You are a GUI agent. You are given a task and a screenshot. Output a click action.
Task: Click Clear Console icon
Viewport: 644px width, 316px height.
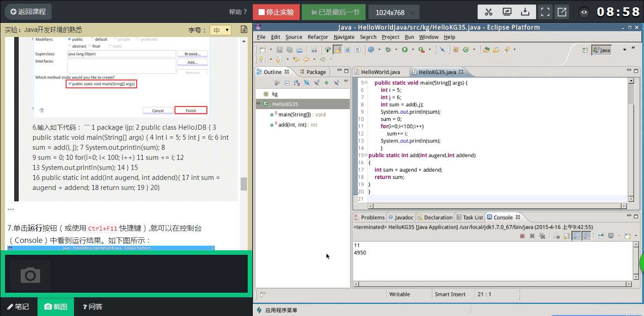click(556, 236)
